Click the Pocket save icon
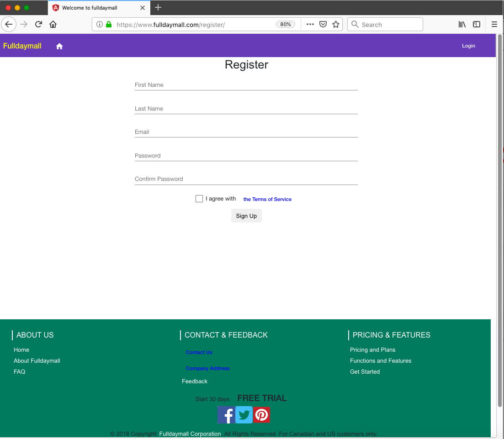Viewport: 504px width, 439px height. point(323,25)
